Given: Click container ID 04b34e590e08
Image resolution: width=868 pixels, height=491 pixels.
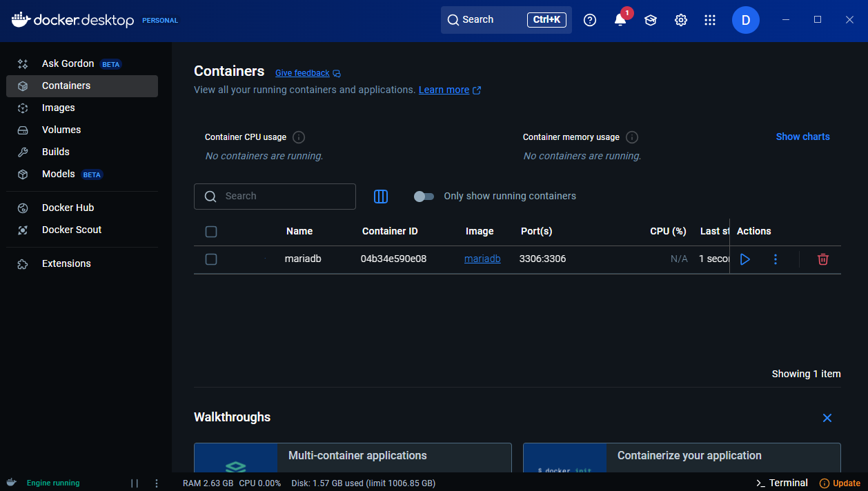Looking at the screenshot, I should click(x=393, y=259).
